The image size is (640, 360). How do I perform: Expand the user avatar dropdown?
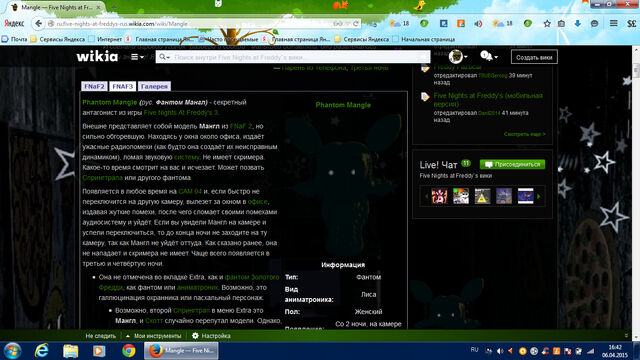click(x=458, y=57)
